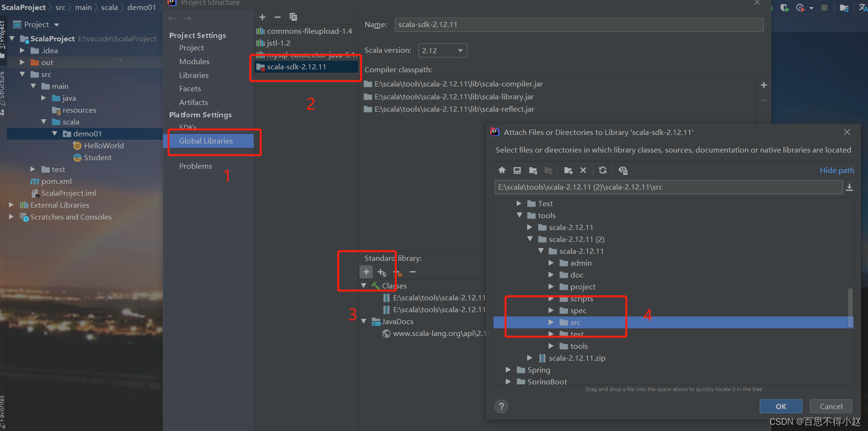Open Project Structure icon in main toolbar
This screenshot has height=431, width=868.
844,8
